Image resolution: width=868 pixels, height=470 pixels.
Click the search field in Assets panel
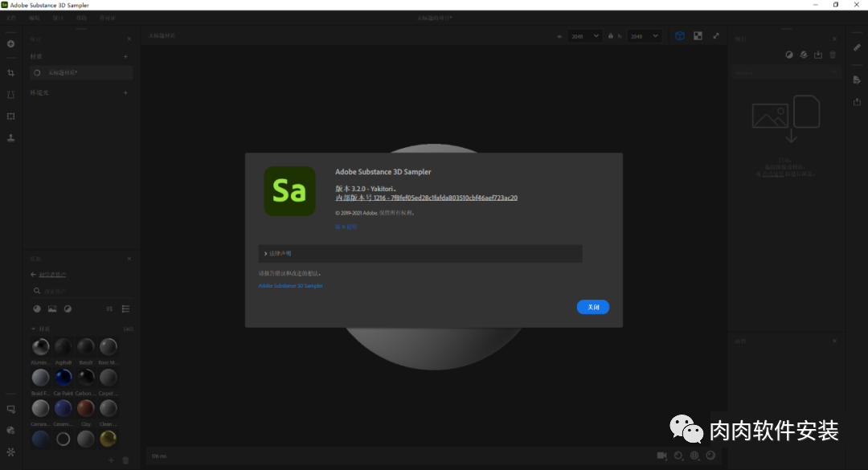[x=81, y=291]
